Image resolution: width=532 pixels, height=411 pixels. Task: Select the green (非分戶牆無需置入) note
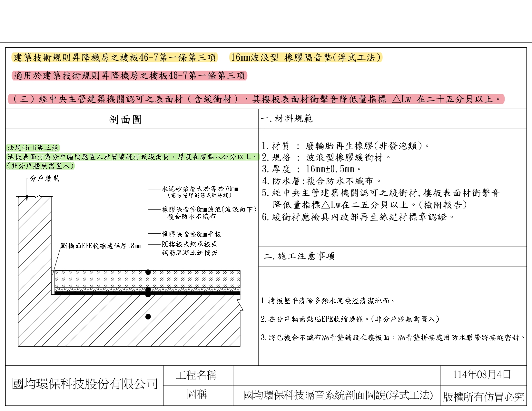[x=40, y=166]
